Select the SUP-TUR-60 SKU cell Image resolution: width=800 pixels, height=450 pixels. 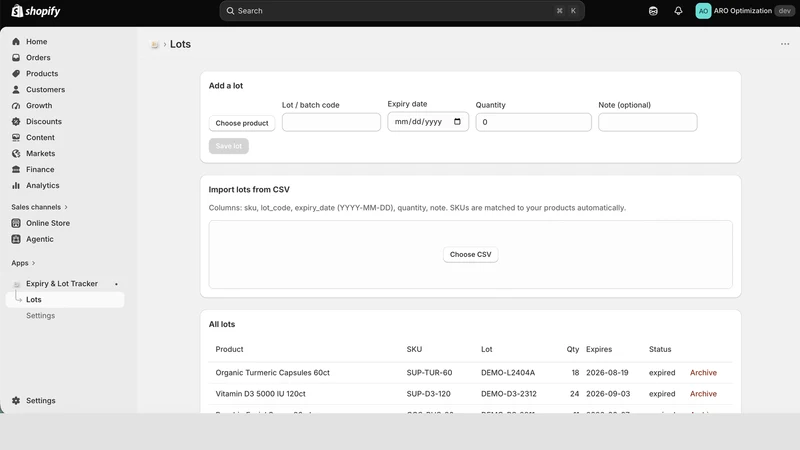point(429,373)
